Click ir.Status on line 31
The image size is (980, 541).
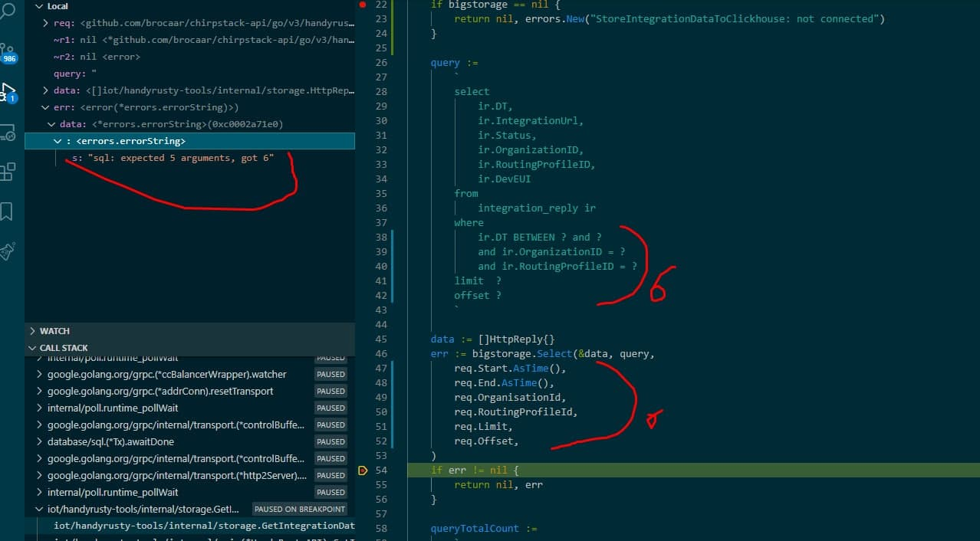(507, 136)
